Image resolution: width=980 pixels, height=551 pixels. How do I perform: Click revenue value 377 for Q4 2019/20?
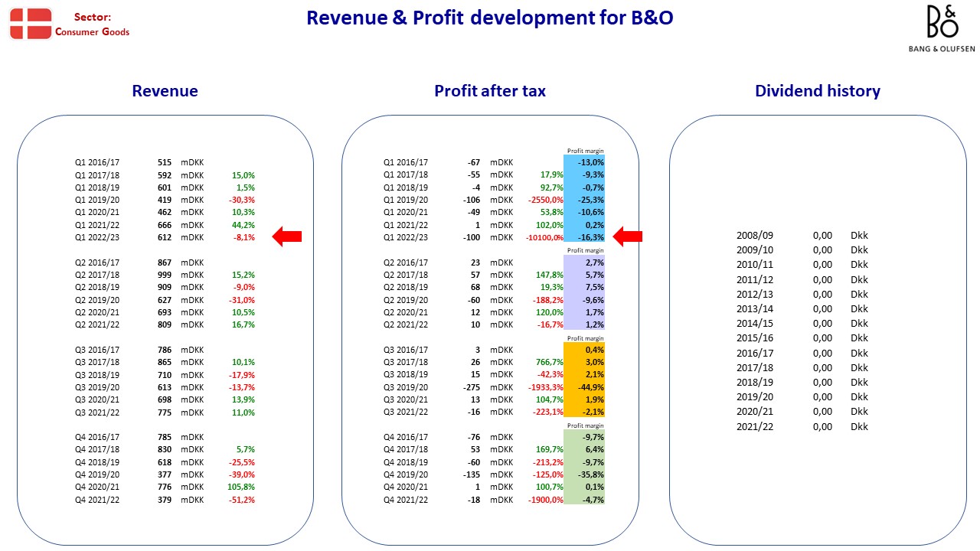click(x=163, y=474)
